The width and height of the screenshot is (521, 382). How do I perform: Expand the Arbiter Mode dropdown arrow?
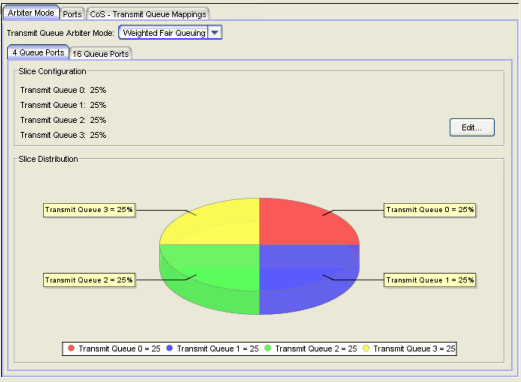[215, 33]
